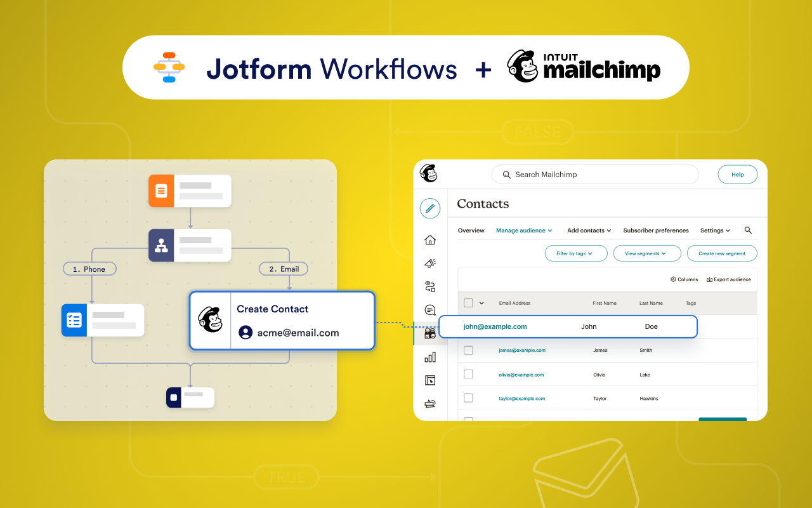Expand the Settings menu in Contacts

(715, 231)
